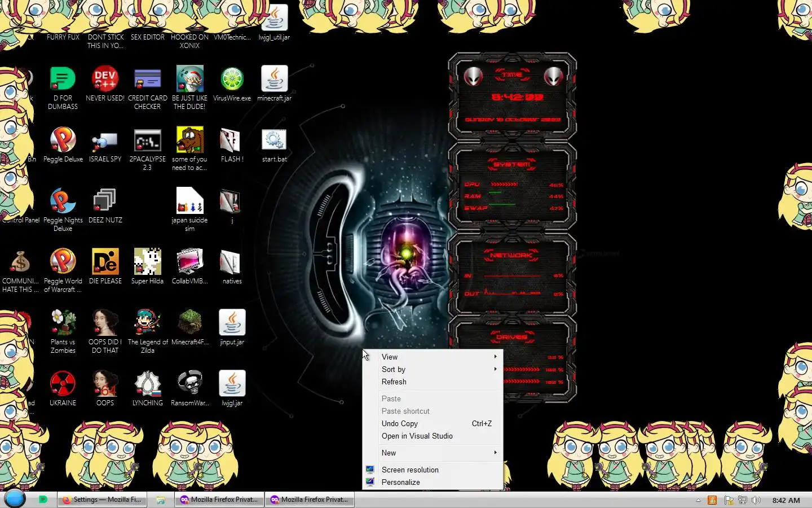Click the Start orb button
Screen dimensions: 812x508
pyautogui.click(x=15, y=499)
